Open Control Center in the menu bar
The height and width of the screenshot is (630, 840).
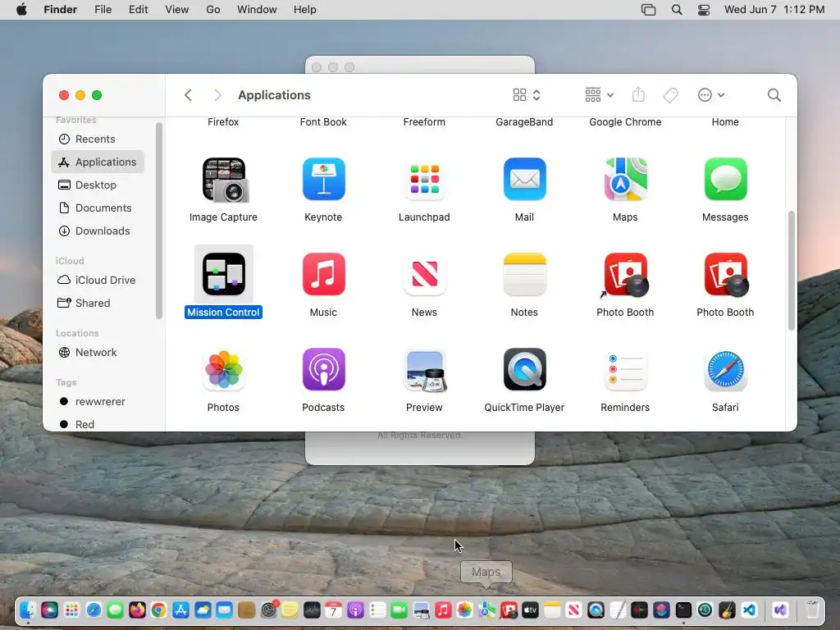(x=703, y=10)
